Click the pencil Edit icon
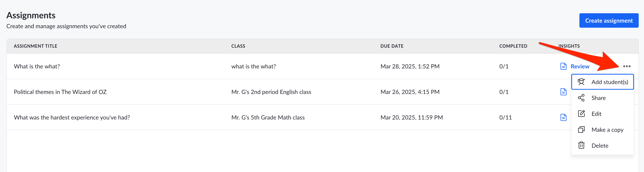 click(x=581, y=113)
